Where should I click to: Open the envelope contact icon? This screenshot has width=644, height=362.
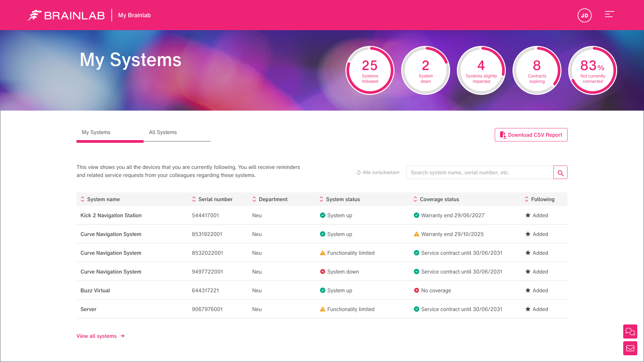(x=630, y=348)
